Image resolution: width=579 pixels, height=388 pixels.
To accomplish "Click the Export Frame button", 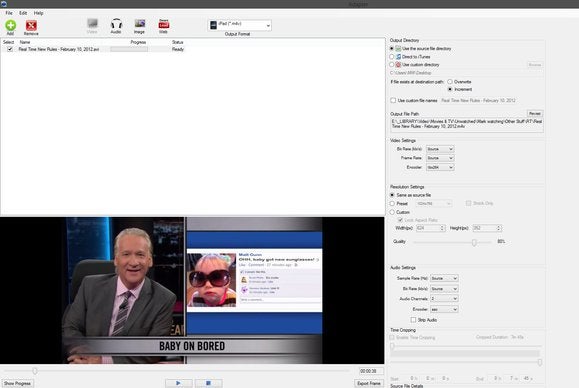I will tap(369, 383).
